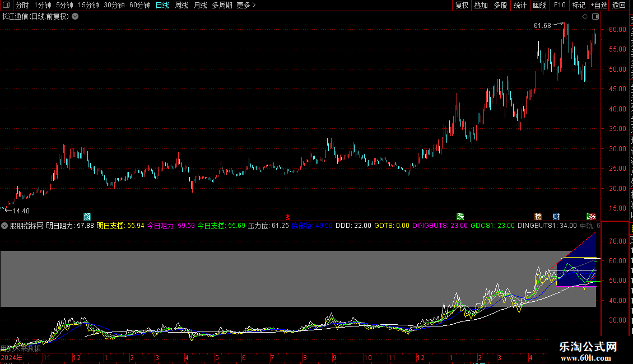The width and height of the screenshot is (633, 364).
Task: Click the 14.40 low price label
Action: [21, 211]
